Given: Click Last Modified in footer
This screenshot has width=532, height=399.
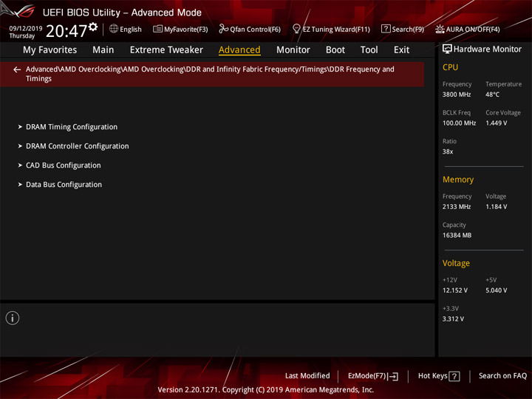Looking at the screenshot, I should pos(307,375).
